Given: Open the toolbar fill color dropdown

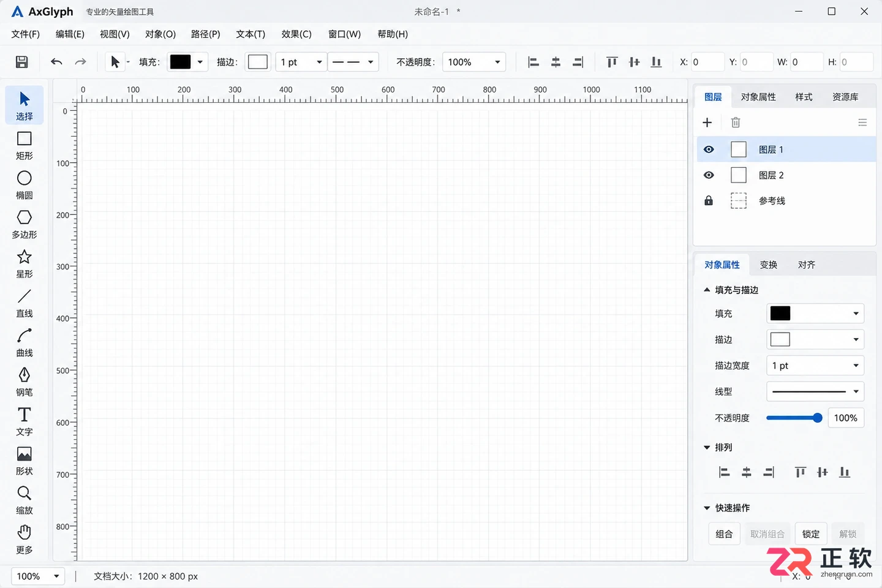Looking at the screenshot, I should [x=200, y=62].
